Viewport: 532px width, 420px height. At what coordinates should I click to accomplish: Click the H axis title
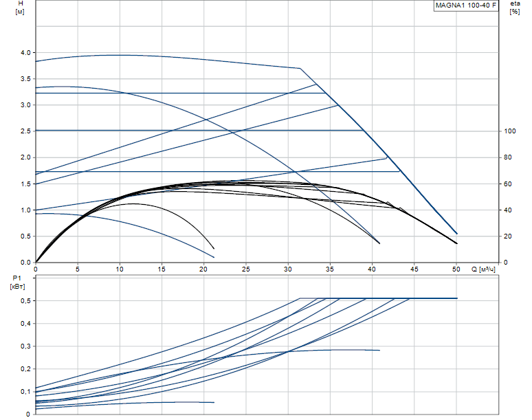[x=20, y=8]
